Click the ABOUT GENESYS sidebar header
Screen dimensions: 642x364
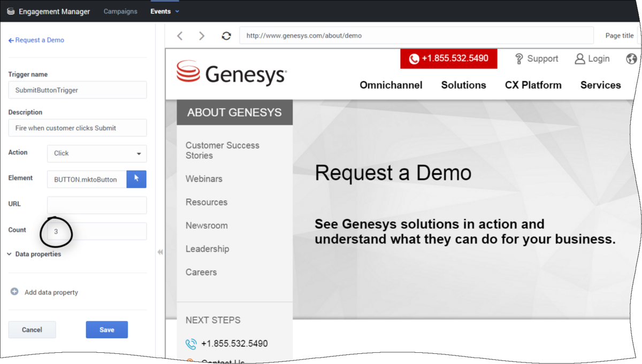pyautogui.click(x=234, y=112)
